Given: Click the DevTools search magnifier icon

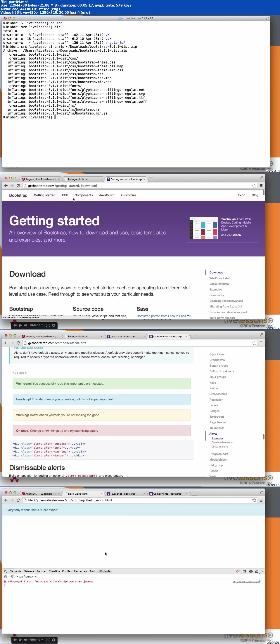Looking at the screenshot, I should pos(5,571).
